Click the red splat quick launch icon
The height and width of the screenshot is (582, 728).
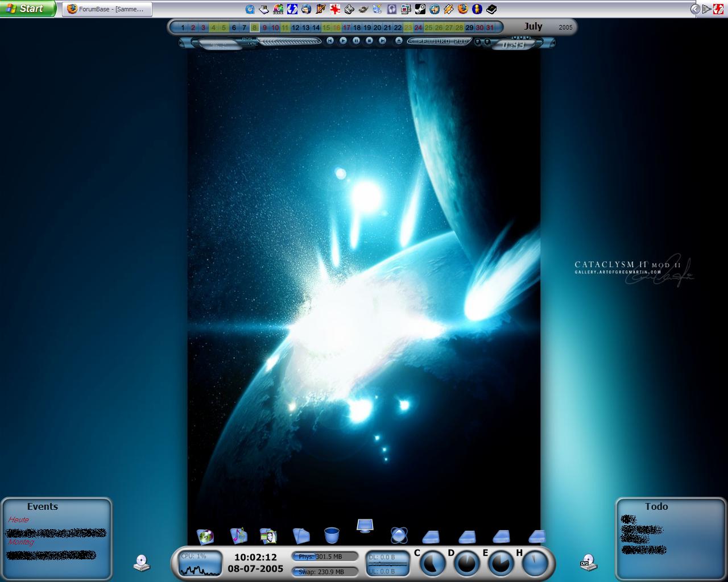(x=335, y=9)
